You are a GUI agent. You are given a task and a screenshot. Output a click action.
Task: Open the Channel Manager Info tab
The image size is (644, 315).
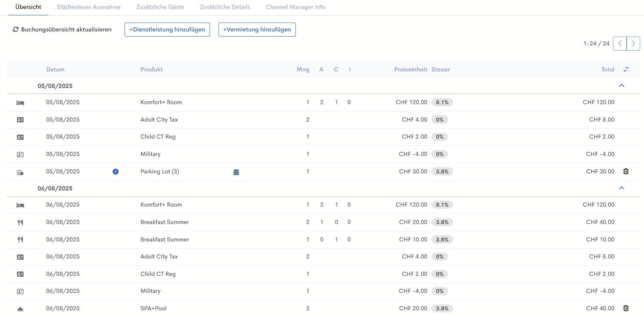295,7
